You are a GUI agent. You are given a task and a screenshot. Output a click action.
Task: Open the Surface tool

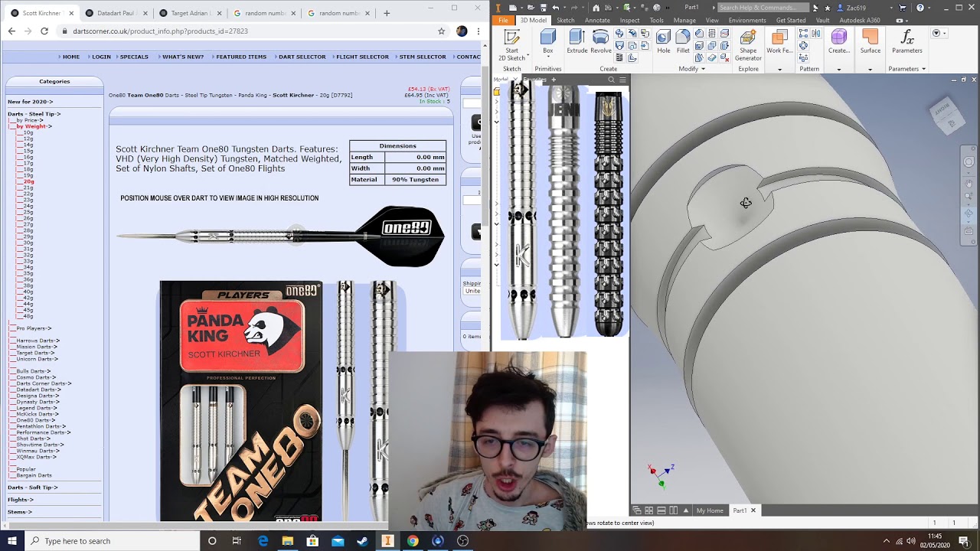[x=870, y=42]
